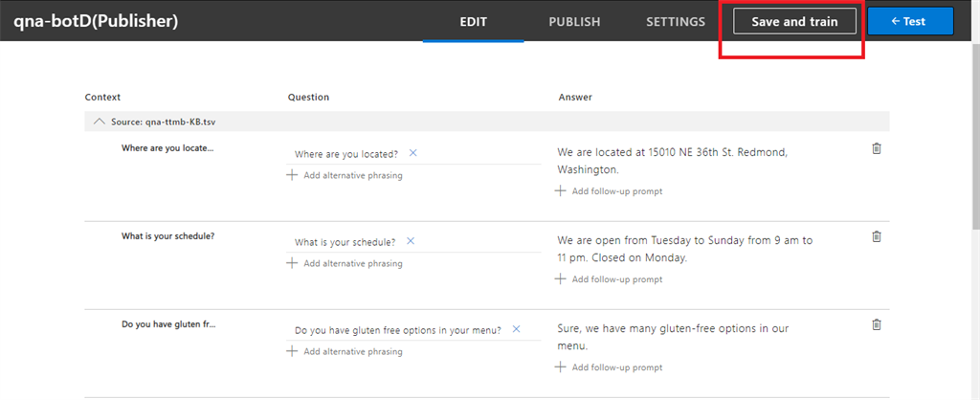Image resolution: width=980 pixels, height=400 pixels.
Task: Delete the gluten-free options QnA pair
Action: click(x=876, y=324)
